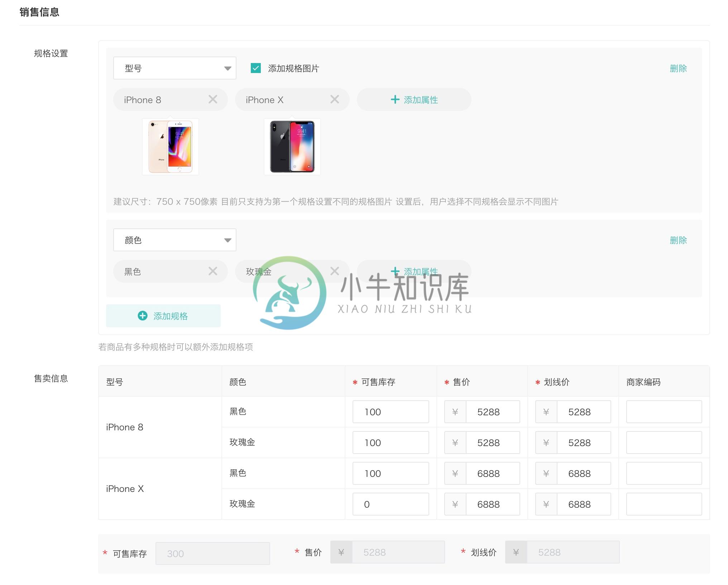Edit 划线价 for iPhone 8 玫瑰金
728x585 pixels.
point(584,443)
